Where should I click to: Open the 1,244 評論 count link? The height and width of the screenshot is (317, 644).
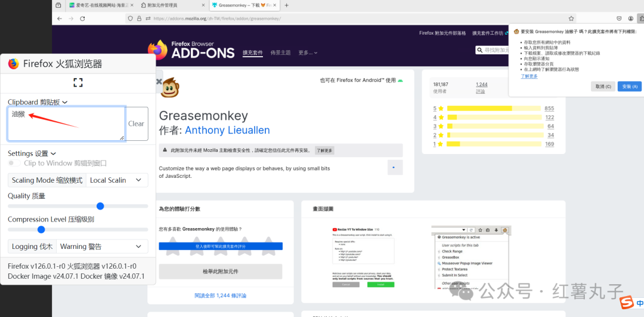click(482, 88)
